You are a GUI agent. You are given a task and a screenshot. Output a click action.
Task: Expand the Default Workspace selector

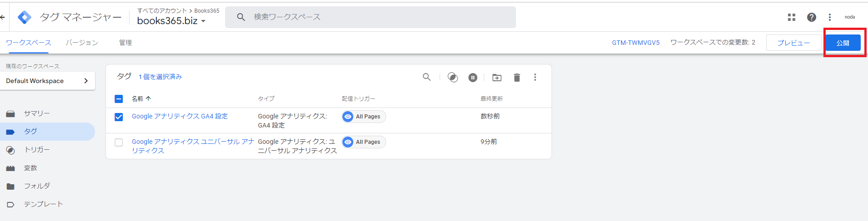[x=47, y=81]
